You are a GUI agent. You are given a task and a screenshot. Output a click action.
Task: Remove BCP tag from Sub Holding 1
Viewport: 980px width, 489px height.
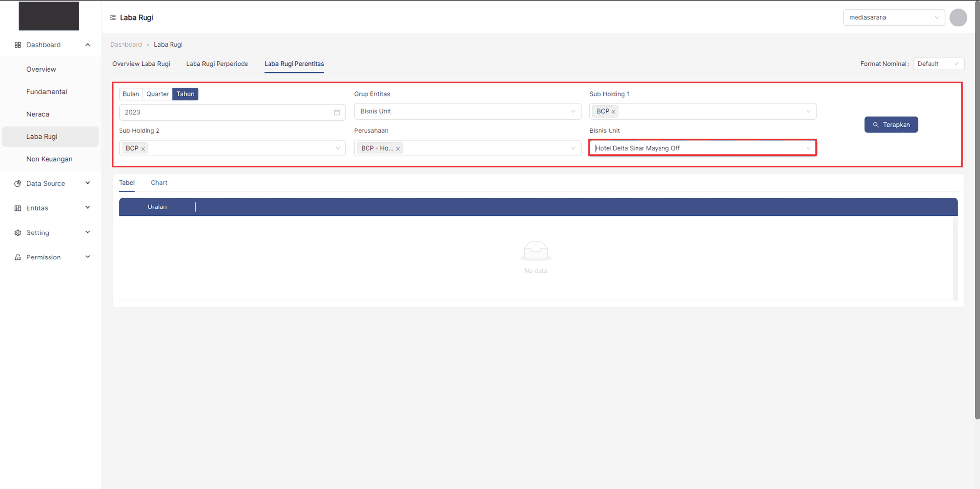tap(613, 112)
